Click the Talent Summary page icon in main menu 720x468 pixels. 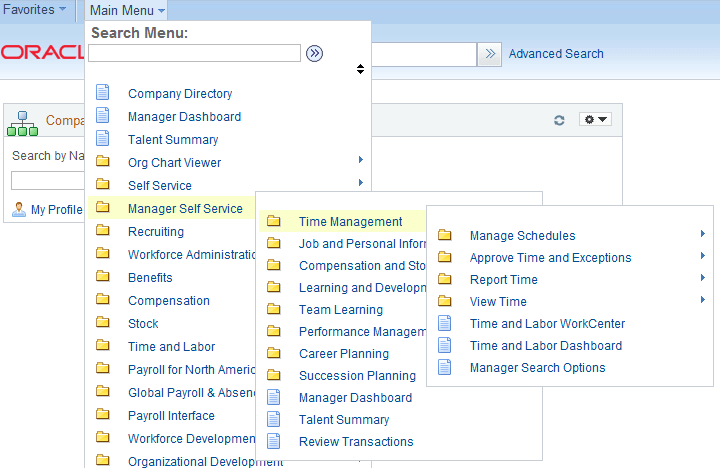(102, 138)
